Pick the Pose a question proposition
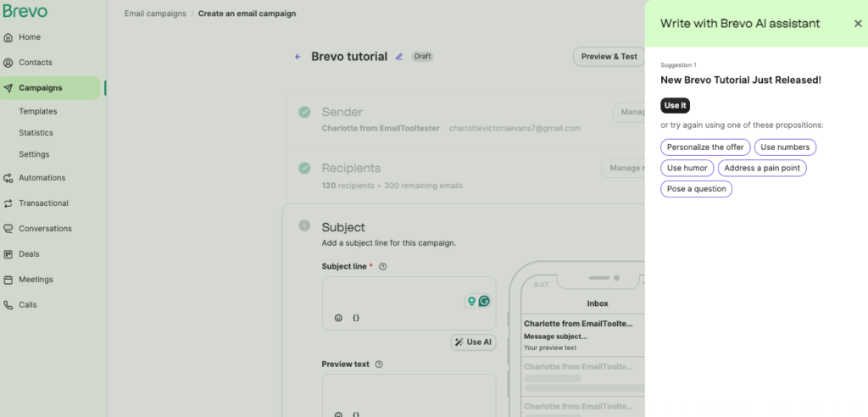 (696, 189)
